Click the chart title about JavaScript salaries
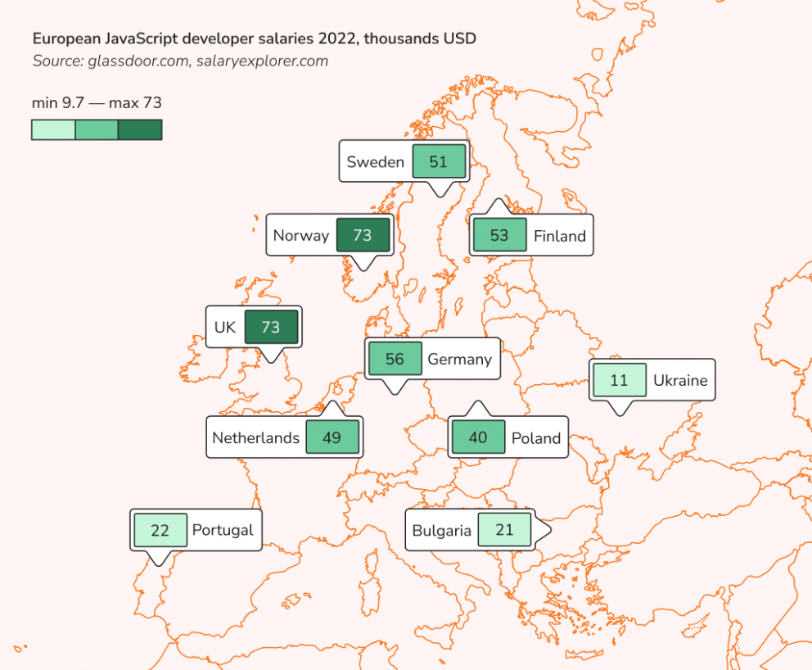 254,39
